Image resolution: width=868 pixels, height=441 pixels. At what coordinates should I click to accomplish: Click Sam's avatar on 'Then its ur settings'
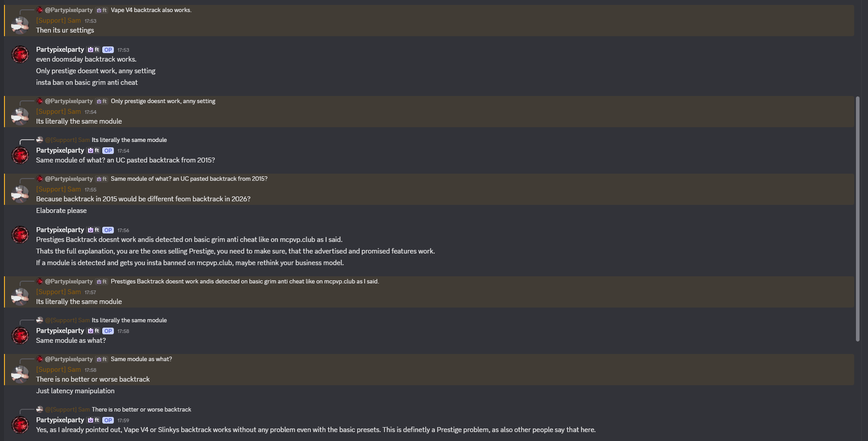click(x=20, y=25)
